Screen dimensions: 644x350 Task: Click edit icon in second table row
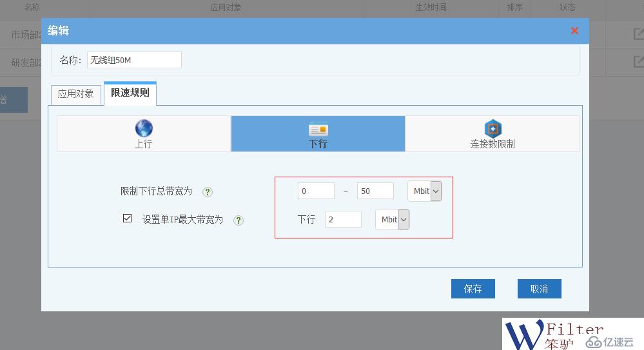(638, 62)
